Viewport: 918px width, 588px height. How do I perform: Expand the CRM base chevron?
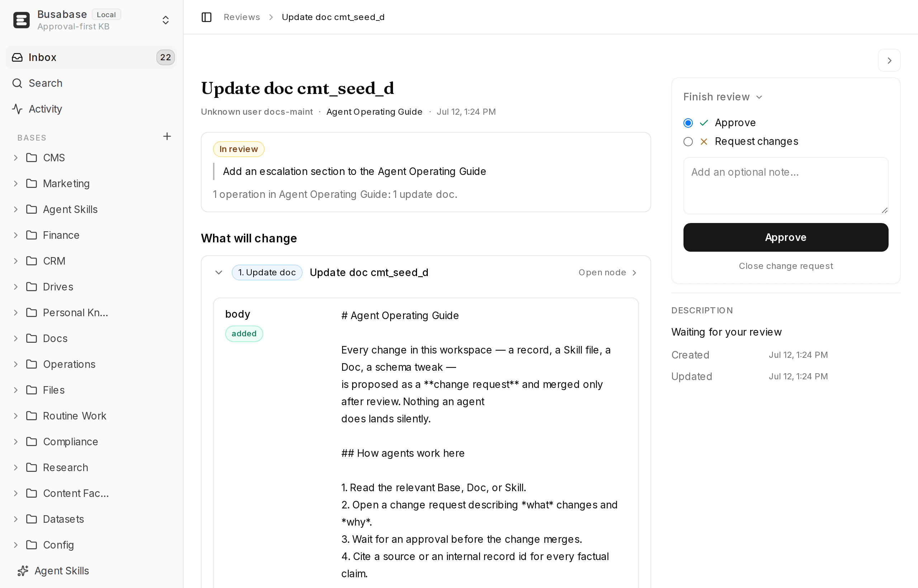click(16, 261)
